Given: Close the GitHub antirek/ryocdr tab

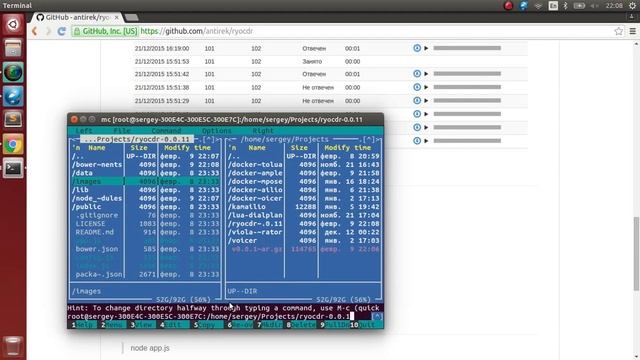Looking at the screenshot, I should coord(116,18).
